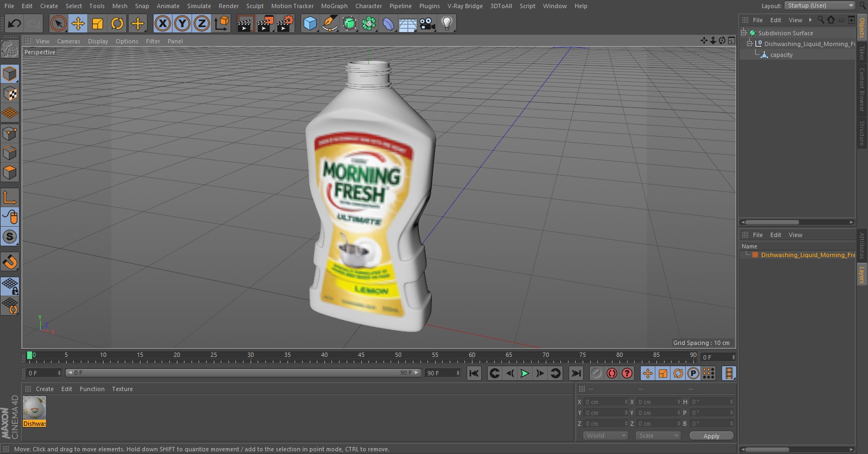Open the World coordinate dropdown
868x454 pixels.
pos(605,436)
